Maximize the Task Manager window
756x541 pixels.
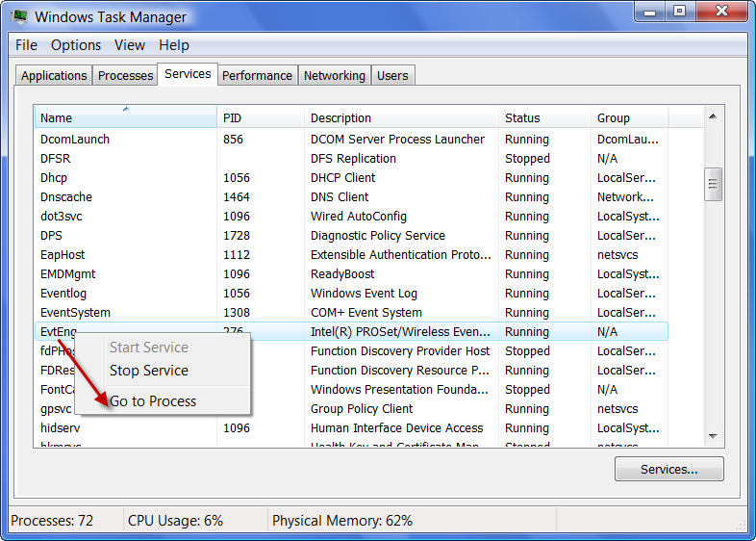click(x=680, y=12)
